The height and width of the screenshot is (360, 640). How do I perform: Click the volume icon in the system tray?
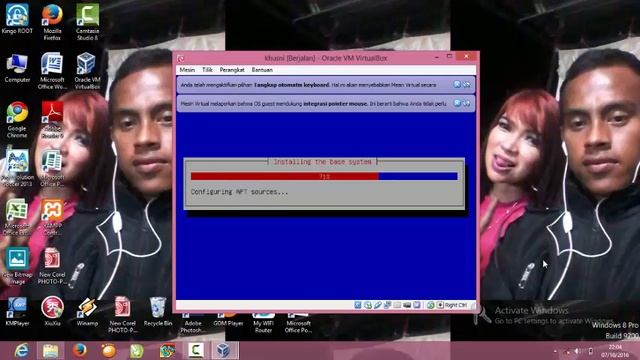pos(578,351)
